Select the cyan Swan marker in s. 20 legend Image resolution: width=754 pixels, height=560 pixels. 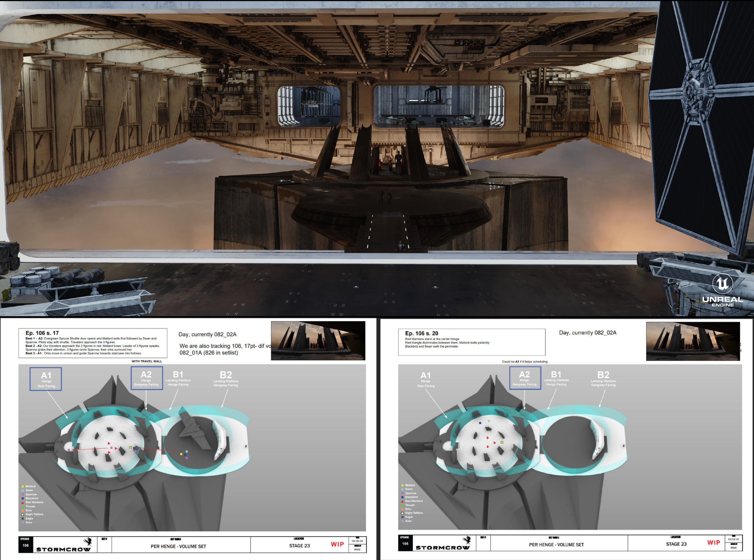(402, 489)
